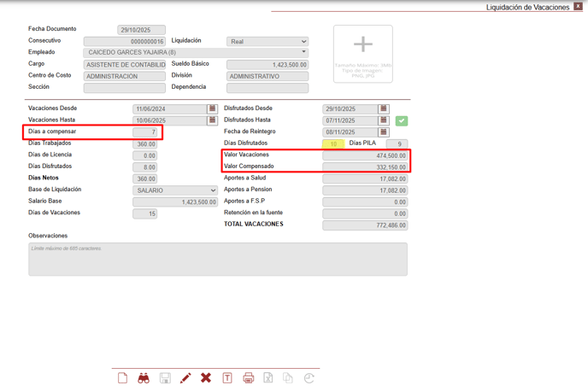Click the pencil edit icon
Screen dimensions: 588x391
pos(185,377)
